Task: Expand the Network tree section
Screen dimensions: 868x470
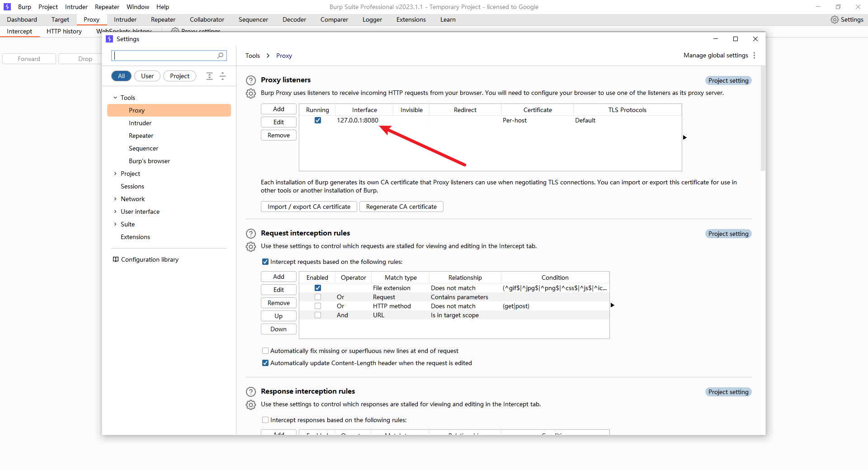Action: pos(115,199)
